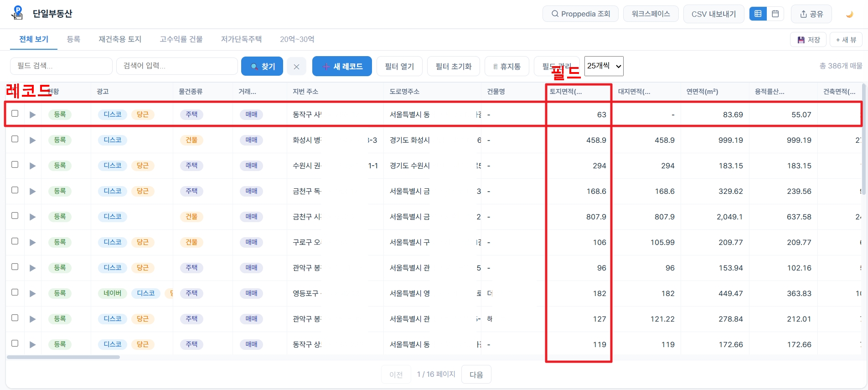
Task: Click 주택 tag in 수원시 row
Action: click(191, 166)
